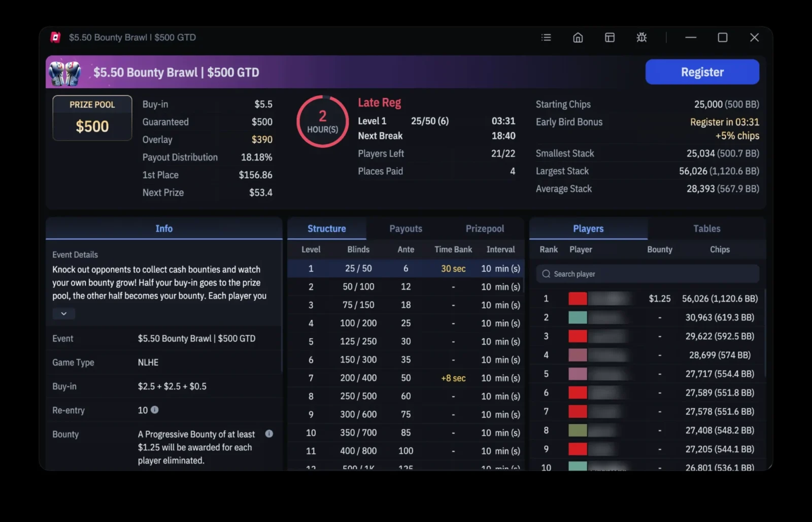Focus the Search player field
Viewport: 812px width, 522px height.
(648, 274)
